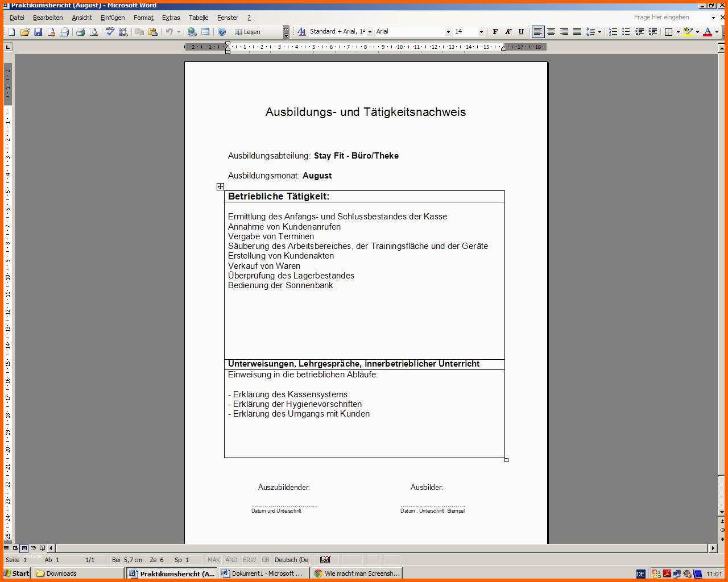Align the text right

click(x=564, y=32)
